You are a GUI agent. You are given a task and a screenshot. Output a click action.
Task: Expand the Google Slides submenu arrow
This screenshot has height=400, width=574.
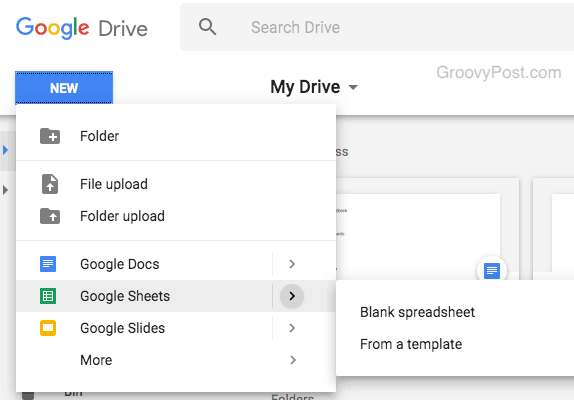point(292,328)
